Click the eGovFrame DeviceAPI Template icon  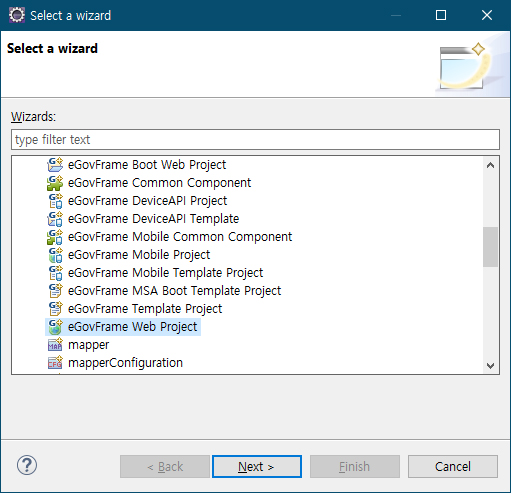coord(55,219)
